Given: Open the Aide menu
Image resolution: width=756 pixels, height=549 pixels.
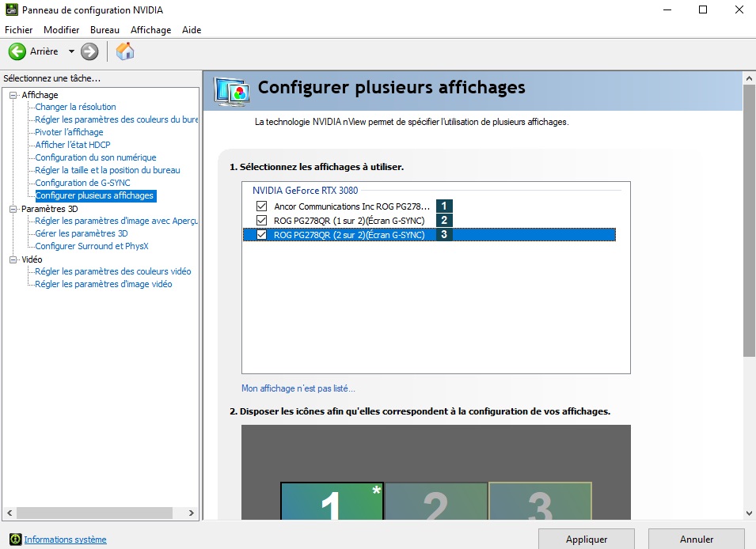Looking at the screenshot, I should tap(192, 30).
